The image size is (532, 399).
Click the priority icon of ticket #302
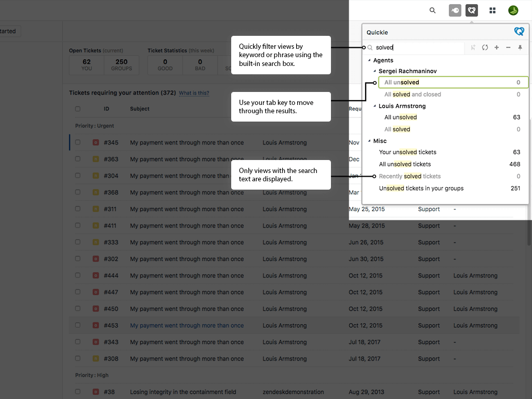pos(96,259)
